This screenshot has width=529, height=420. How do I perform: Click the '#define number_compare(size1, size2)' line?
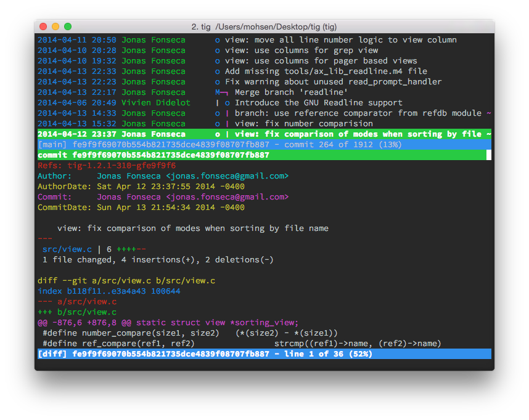(x=191, y=333)
